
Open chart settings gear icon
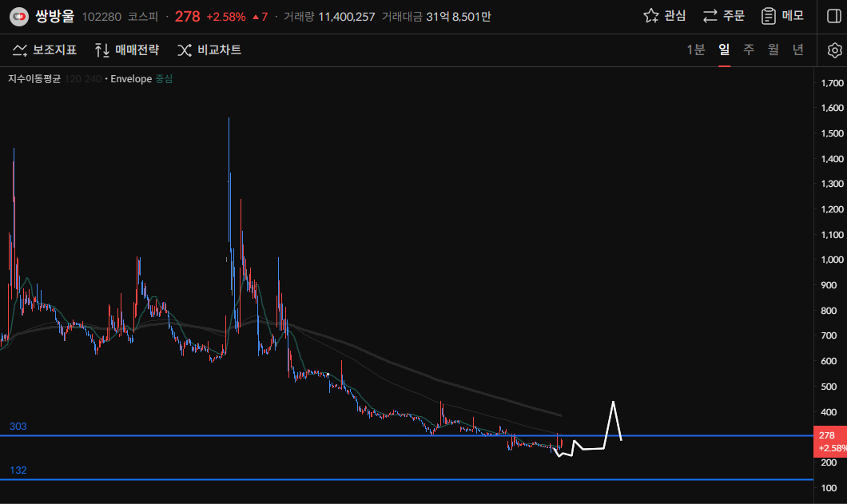pyautogui.click(x=834, y=50)
